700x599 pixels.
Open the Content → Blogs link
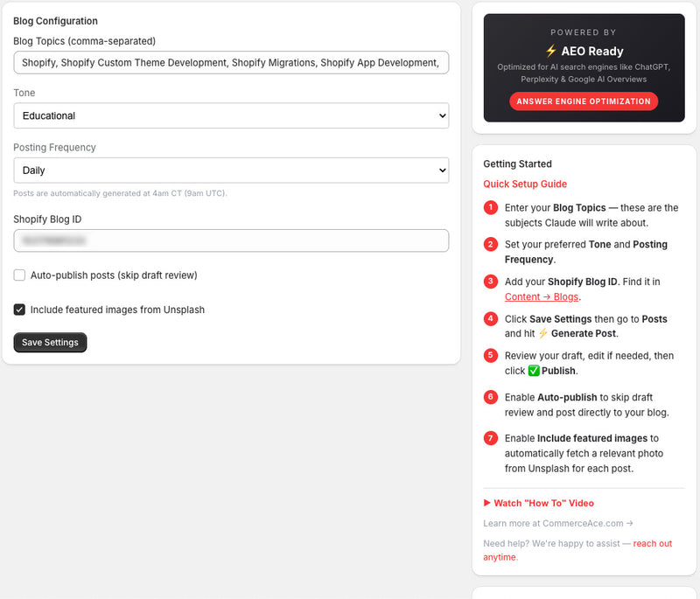point(542,296)
